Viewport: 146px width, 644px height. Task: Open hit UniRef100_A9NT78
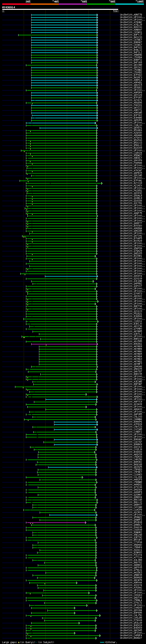[131, 15]
